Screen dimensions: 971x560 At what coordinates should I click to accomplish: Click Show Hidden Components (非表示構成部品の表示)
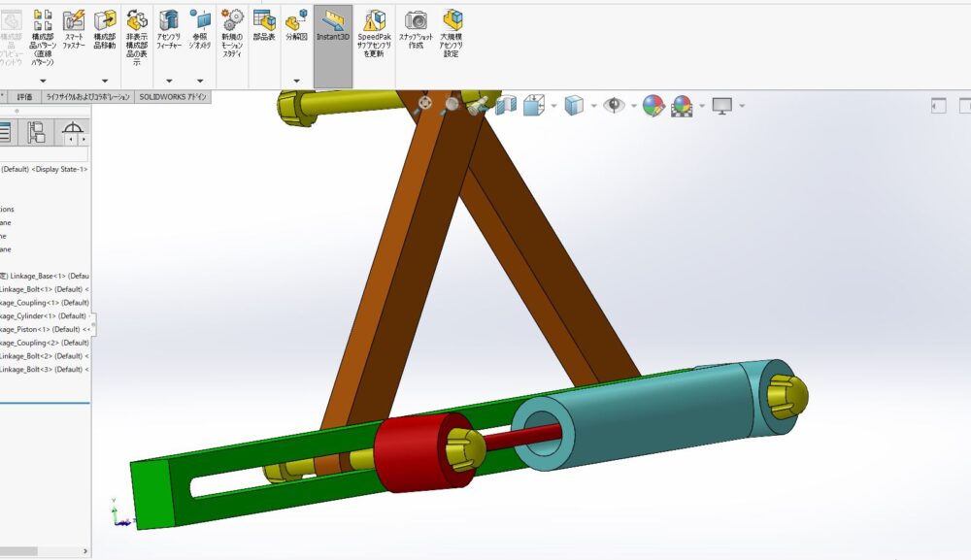pyautogui.click(x=137, y=37)
